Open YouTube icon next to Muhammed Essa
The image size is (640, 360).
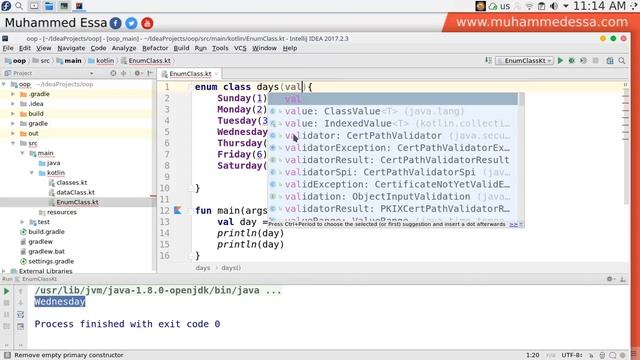147,23
